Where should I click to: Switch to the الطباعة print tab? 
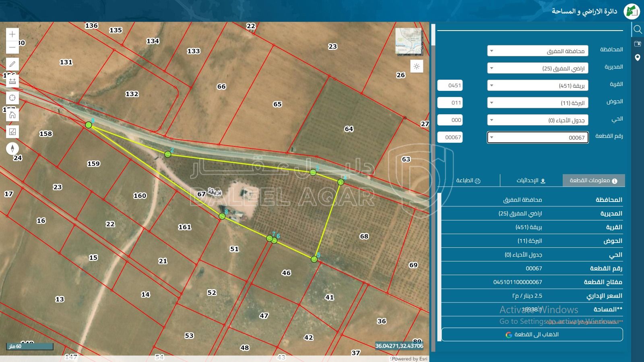468,181
